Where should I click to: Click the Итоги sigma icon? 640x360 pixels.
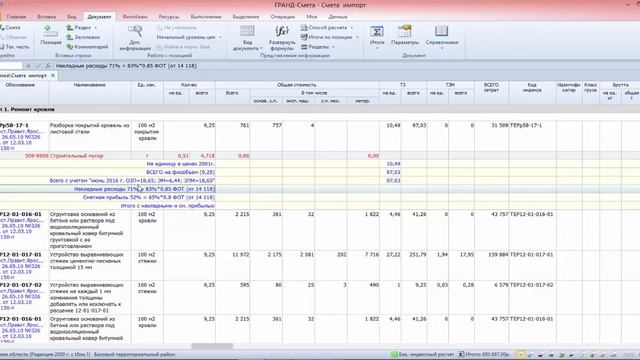coord(377,31)
